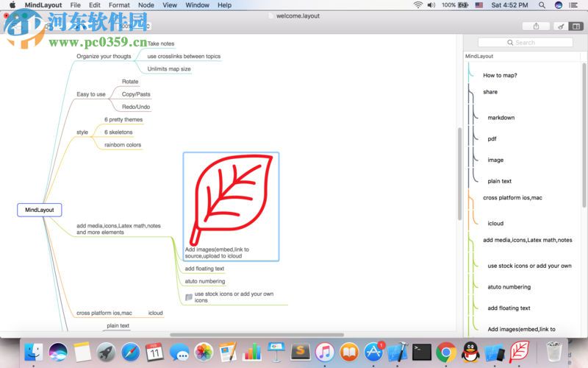Screen dimensions: 588x368
Task: Click the battery status indicator
Action: pos(455,5)
